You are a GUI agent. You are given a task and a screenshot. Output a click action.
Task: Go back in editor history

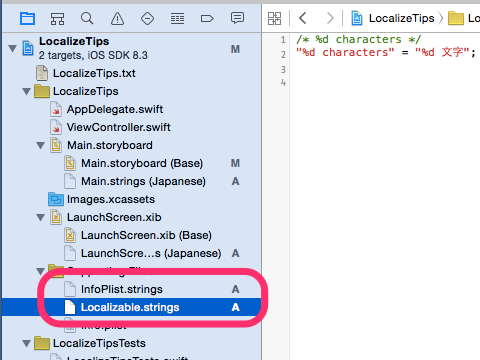(x=303, y=18)
